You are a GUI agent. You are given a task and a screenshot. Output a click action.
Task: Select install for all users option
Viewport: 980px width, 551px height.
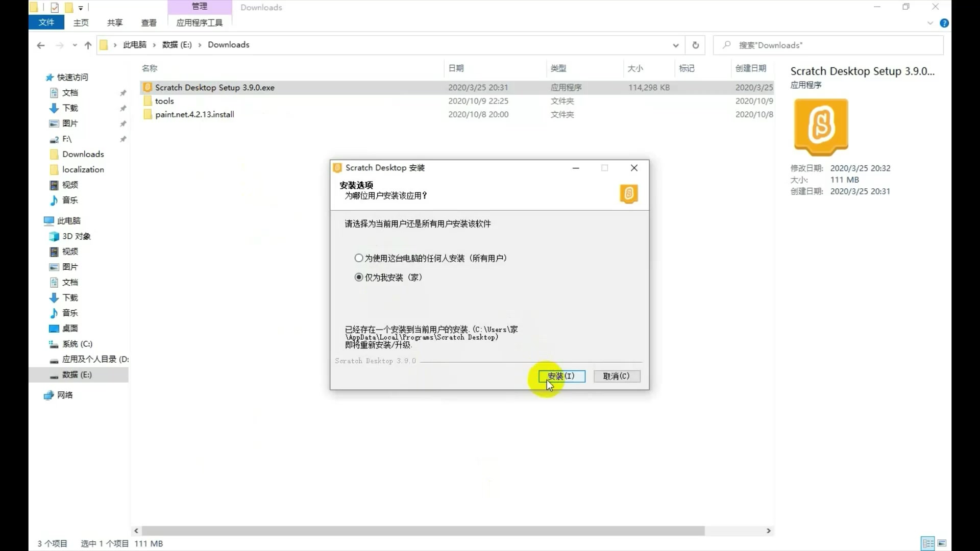pyautogui.click(x=359, y=258)
